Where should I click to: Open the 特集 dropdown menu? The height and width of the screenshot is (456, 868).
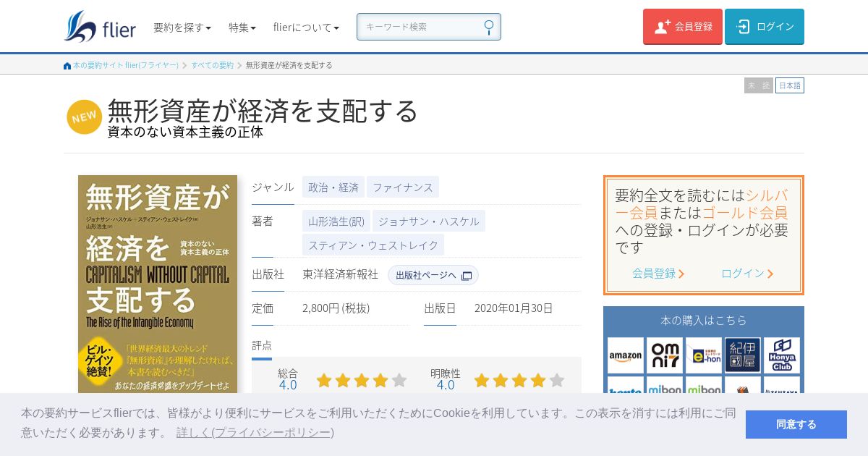tap(242, 27)
